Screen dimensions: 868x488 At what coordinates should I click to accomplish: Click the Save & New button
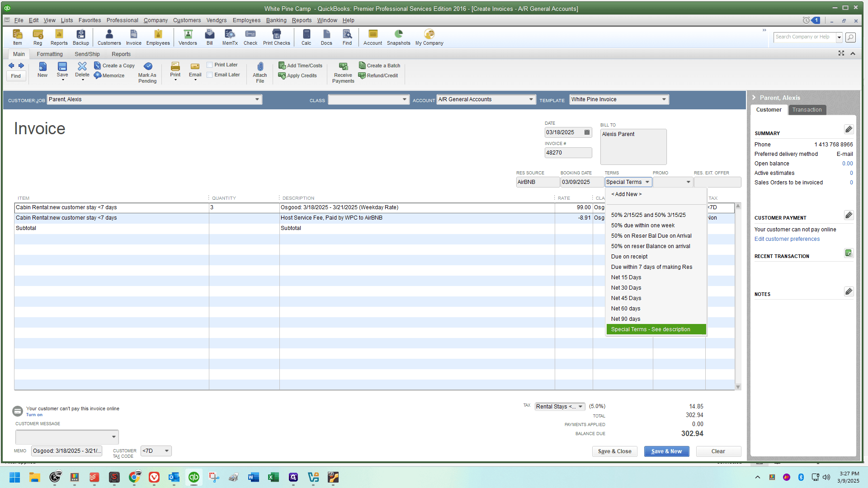click(666, 451)
